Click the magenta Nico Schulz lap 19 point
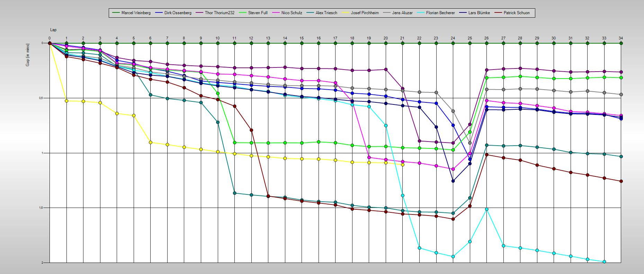This screenshot has height=274, width=644. 369,157
